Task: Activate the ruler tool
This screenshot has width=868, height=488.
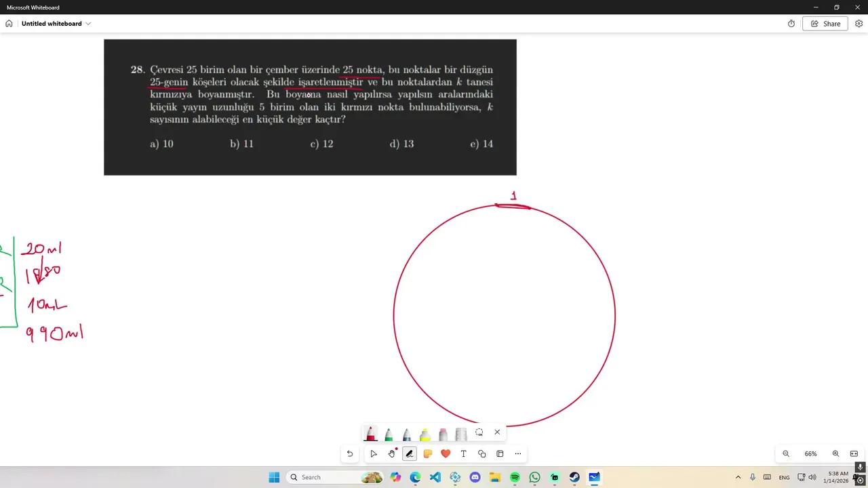Action: coord(461,434)
